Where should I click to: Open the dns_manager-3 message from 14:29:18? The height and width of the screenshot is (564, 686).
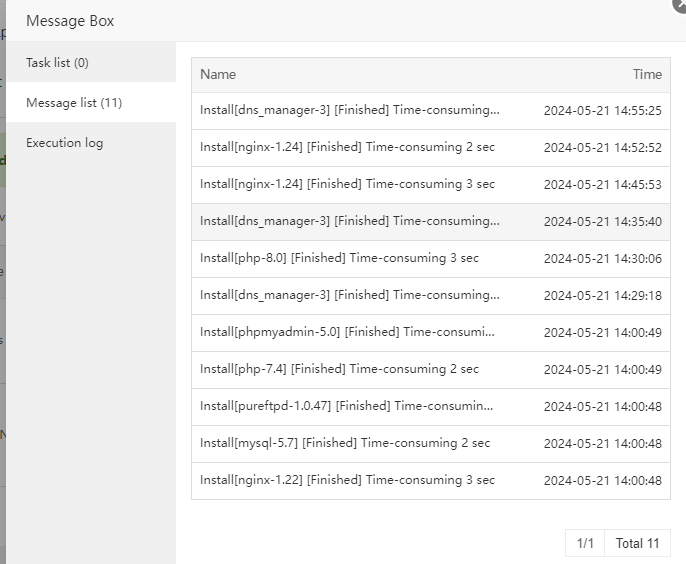(x=349, y=295)
